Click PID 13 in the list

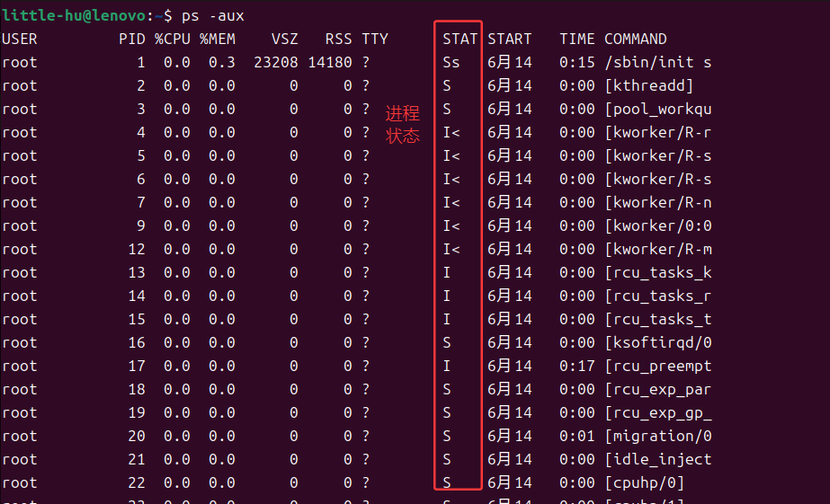click(137, 272)
